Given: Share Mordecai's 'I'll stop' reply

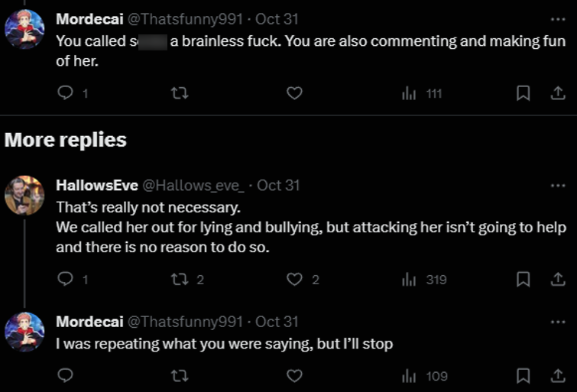Looking at the screenshot, I should pos(557,376).
